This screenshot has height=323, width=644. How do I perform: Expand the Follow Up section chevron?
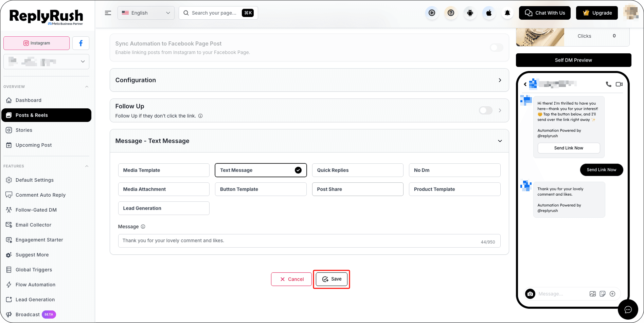point(500,110)
